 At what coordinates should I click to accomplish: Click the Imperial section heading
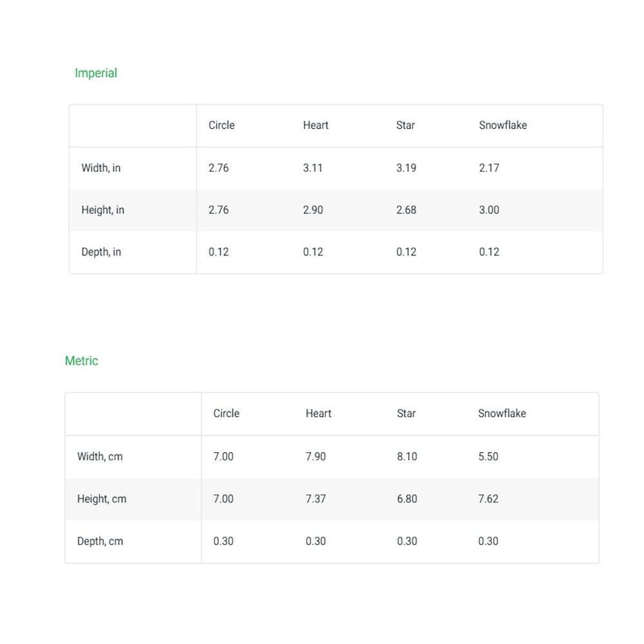(x=96, y=73)
